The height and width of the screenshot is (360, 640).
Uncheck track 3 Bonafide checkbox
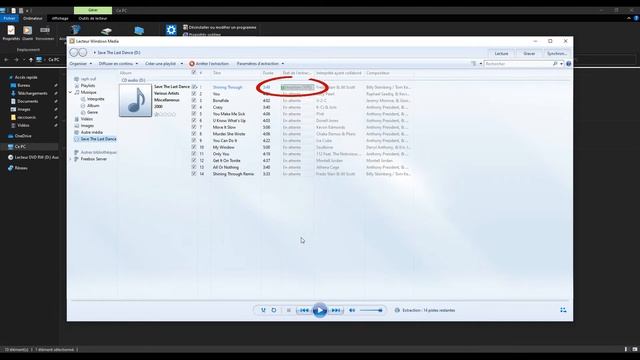coord(194,100)
